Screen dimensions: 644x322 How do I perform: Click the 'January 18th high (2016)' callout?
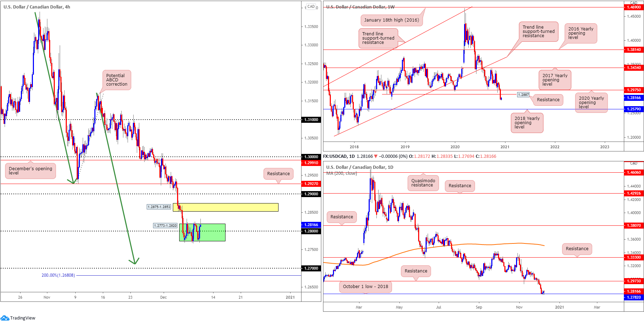(392, 20)
